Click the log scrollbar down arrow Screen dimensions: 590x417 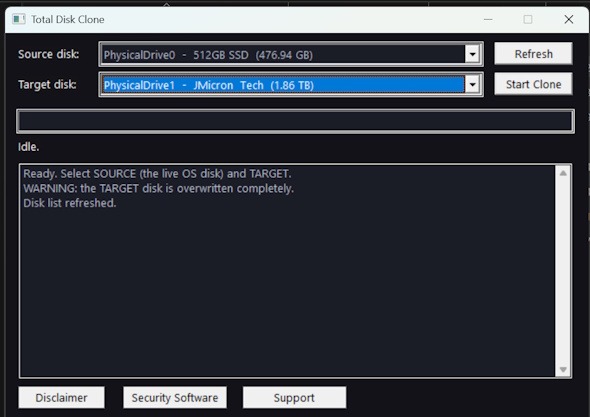coord(563,369)
